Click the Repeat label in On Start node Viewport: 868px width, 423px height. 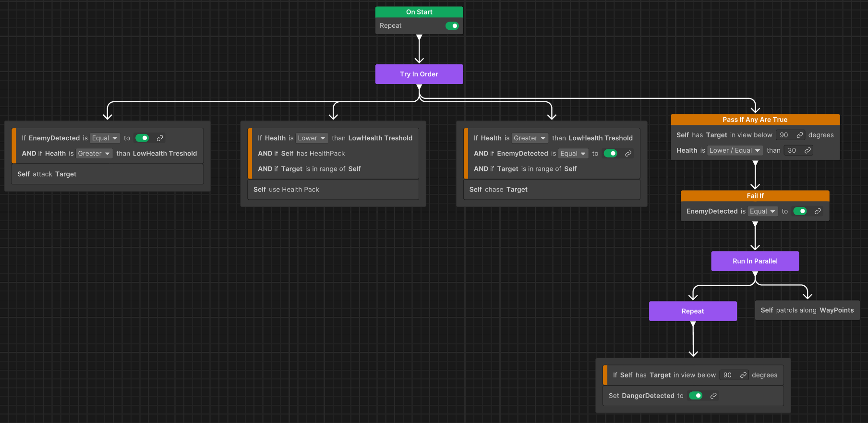pyautogui.click(x=390, y=26)
